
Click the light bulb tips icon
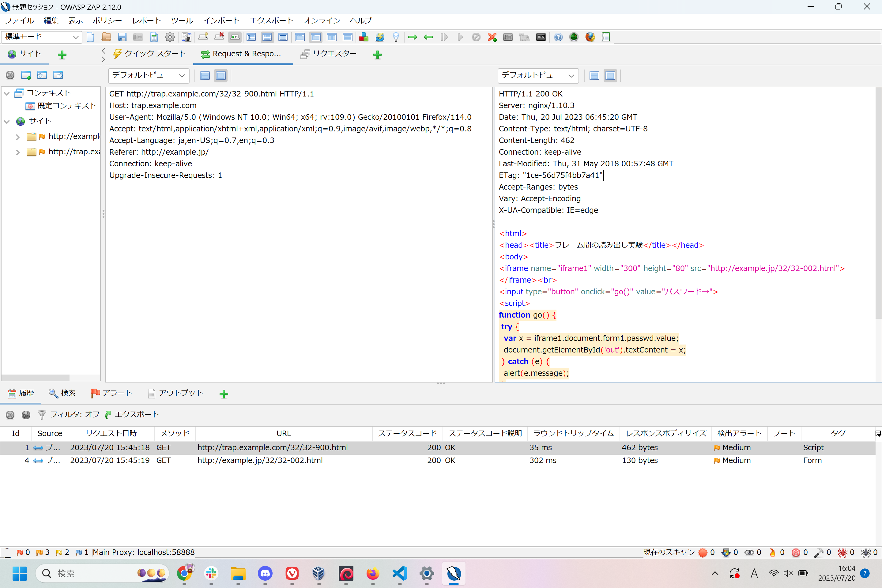396,37
